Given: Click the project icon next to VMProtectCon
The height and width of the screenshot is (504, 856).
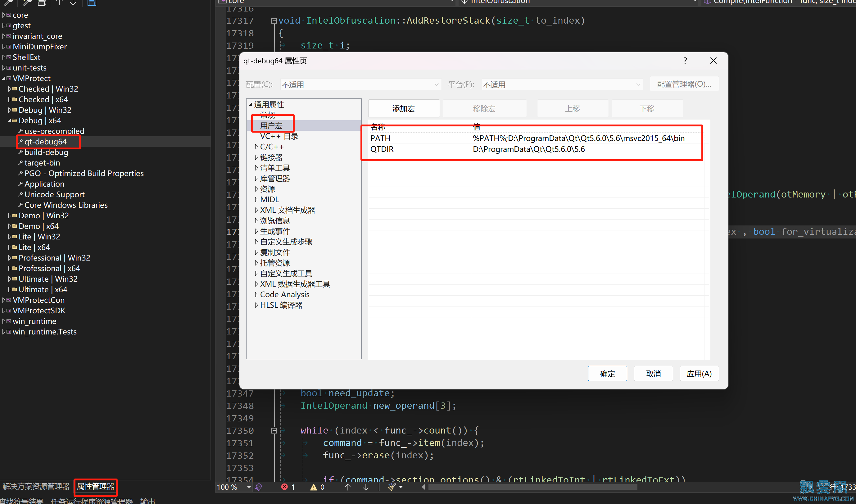Looking at the screenshot, I should [x=9, y=300].
